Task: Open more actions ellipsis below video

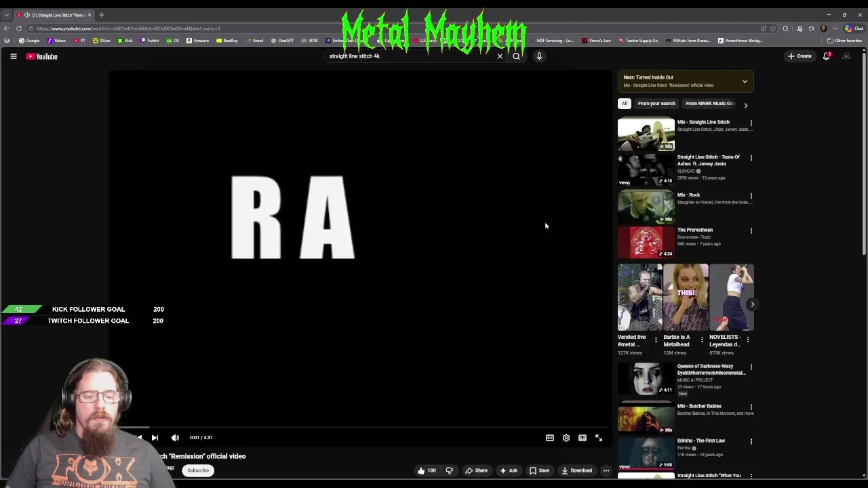Action: [x=606, y=470]
